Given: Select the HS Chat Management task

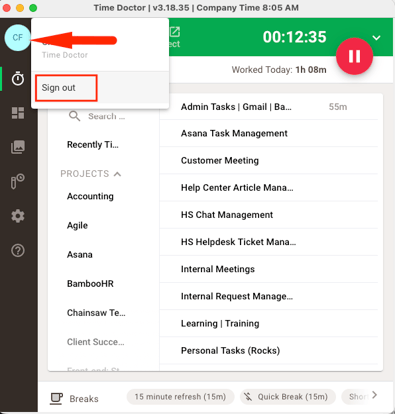Looking at the screenshot, I should coord(269,215).
